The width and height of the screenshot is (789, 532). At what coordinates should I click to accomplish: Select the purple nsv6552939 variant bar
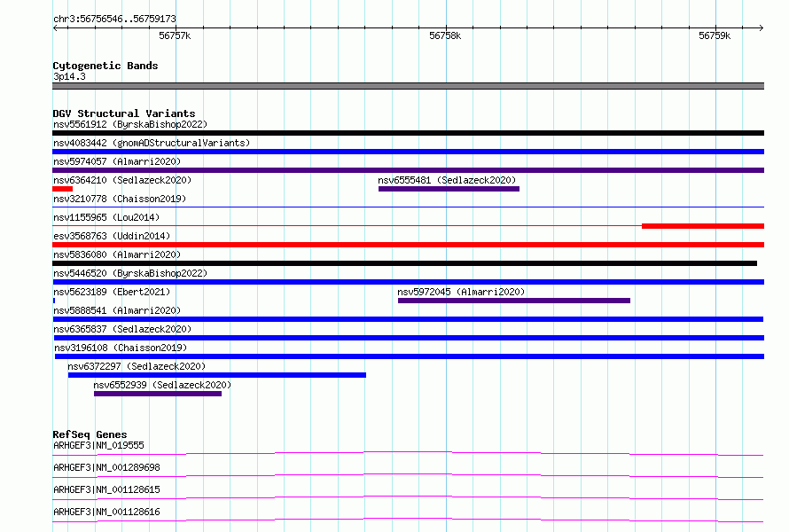(x=158, y=394)
